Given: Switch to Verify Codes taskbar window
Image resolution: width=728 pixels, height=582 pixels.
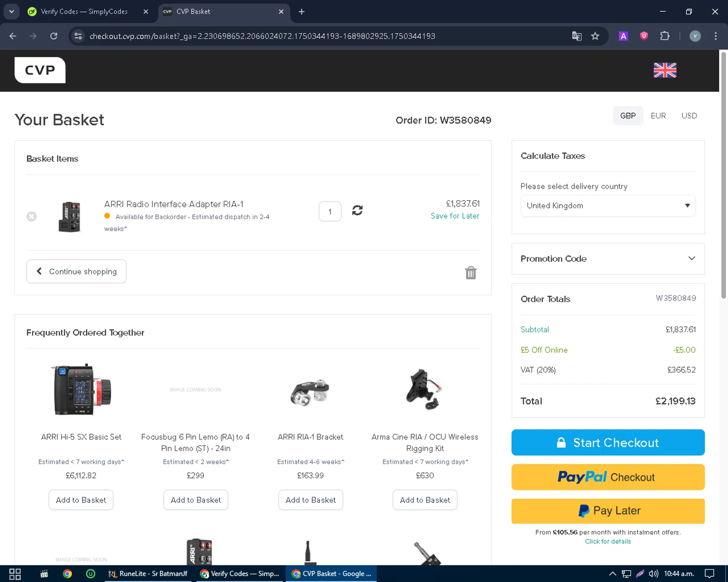Looking at the screenshot, I should 240,574.
